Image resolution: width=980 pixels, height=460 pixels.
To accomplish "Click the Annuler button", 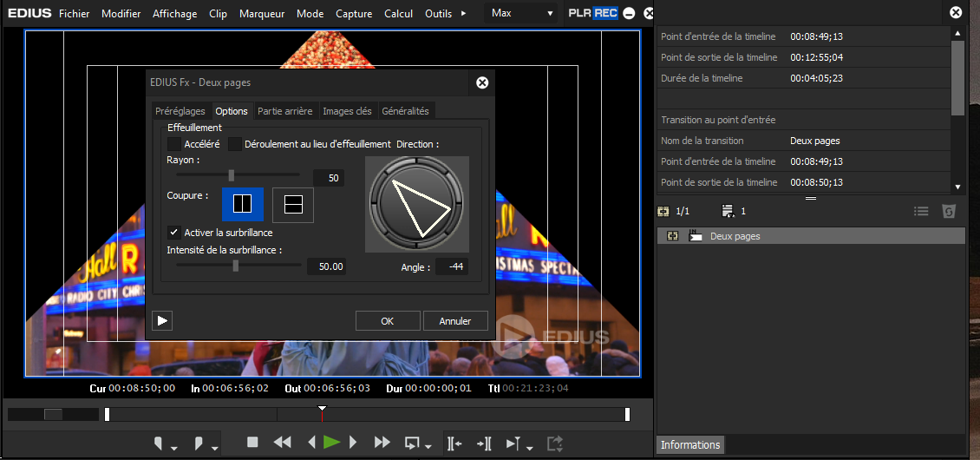I will click(455, 321).
